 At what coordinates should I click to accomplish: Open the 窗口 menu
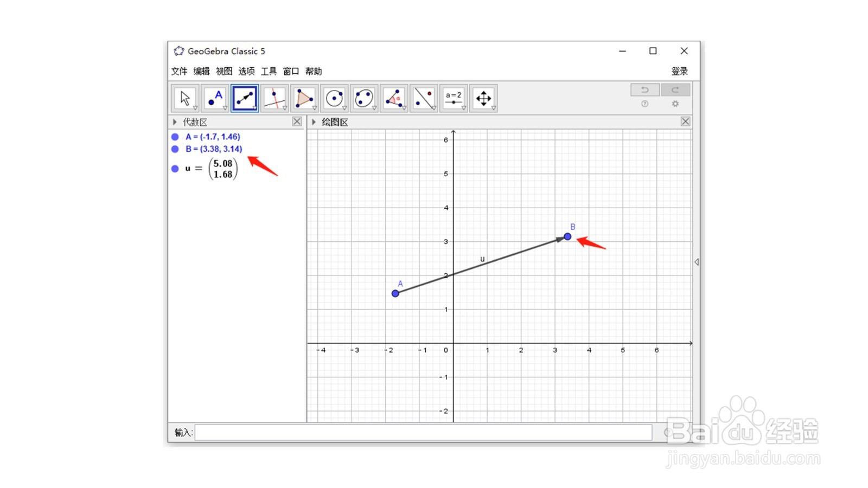tap(291, 71)
